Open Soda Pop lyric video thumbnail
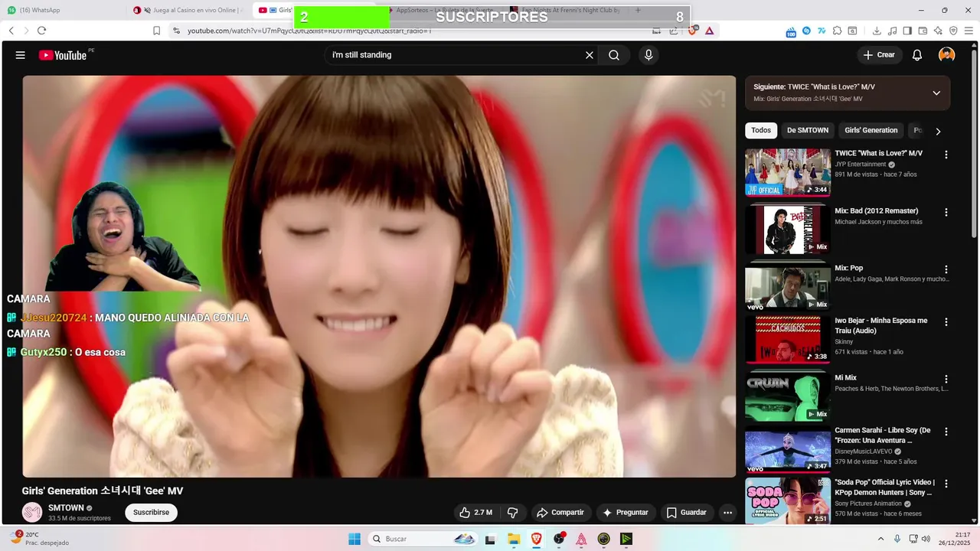The height and width of the screenshot is (551, 980). click(x=788, y=500)
